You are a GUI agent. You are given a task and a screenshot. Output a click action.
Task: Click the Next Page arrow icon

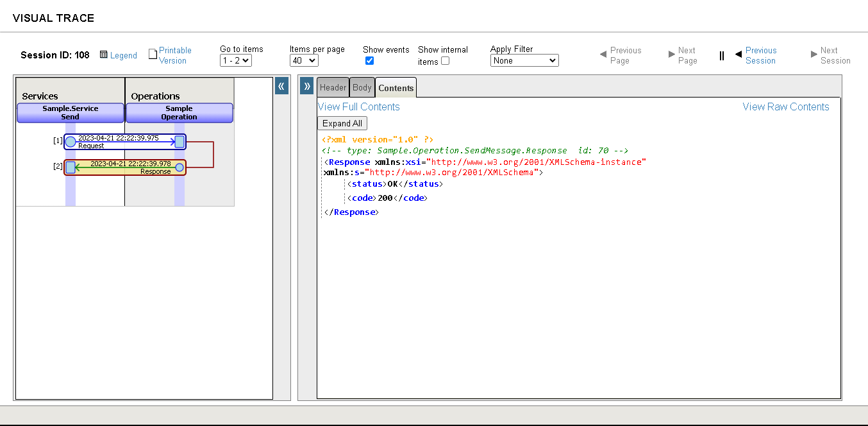(671, 55)
